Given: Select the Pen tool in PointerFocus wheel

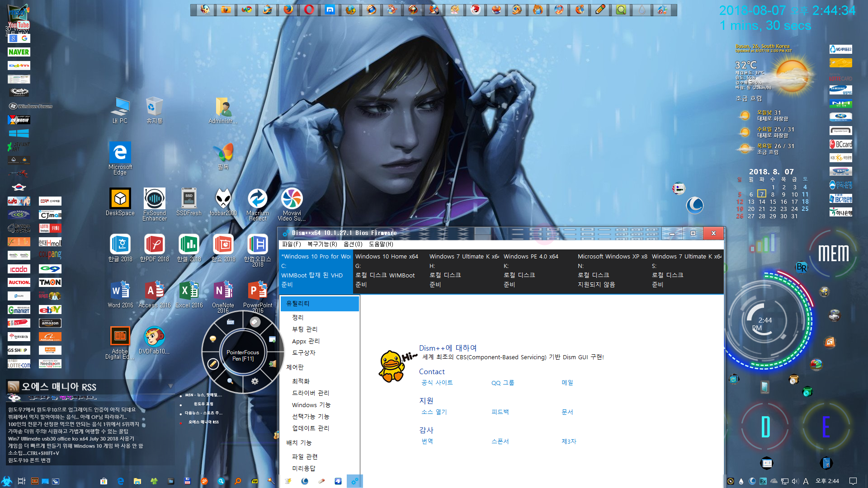Looking at the screenshot, I should click(x=213, y=364).
